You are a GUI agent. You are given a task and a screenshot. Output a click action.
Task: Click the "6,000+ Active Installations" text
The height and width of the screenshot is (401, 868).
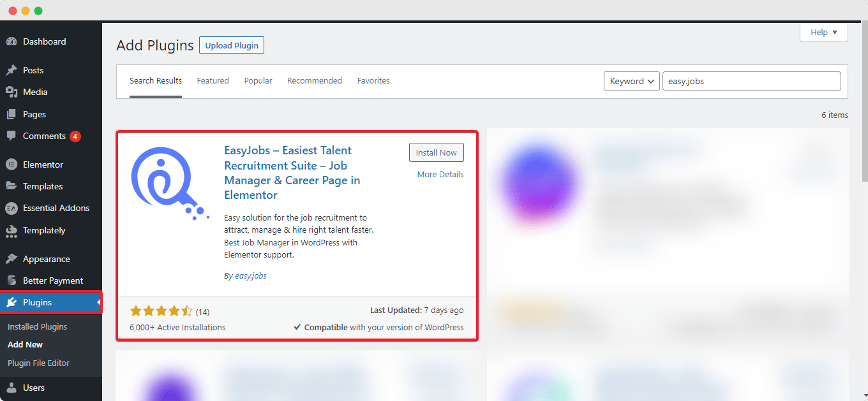point(178,327)
